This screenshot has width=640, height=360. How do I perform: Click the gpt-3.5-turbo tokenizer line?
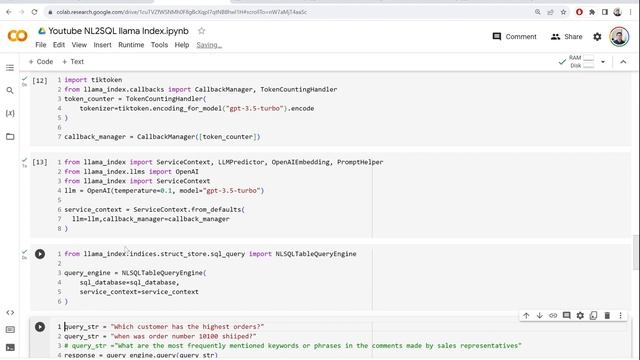click(197, 109)
